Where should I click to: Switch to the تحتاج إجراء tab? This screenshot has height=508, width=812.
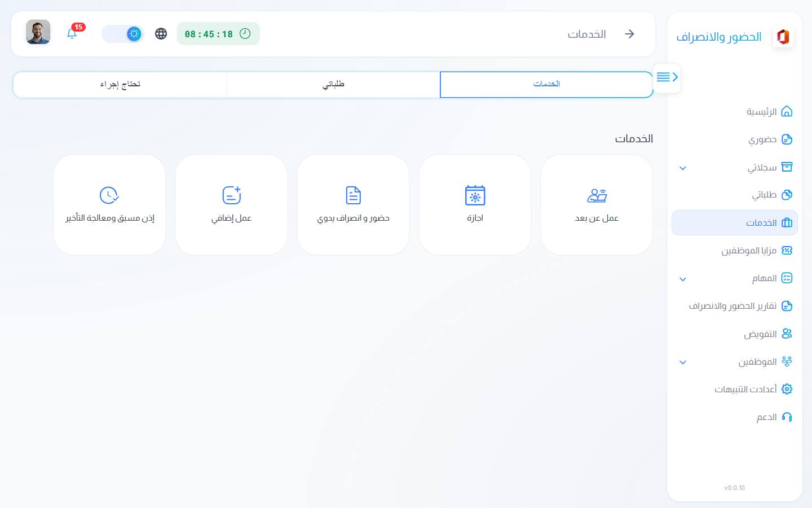pyautogui.click(x=120, y=84)
